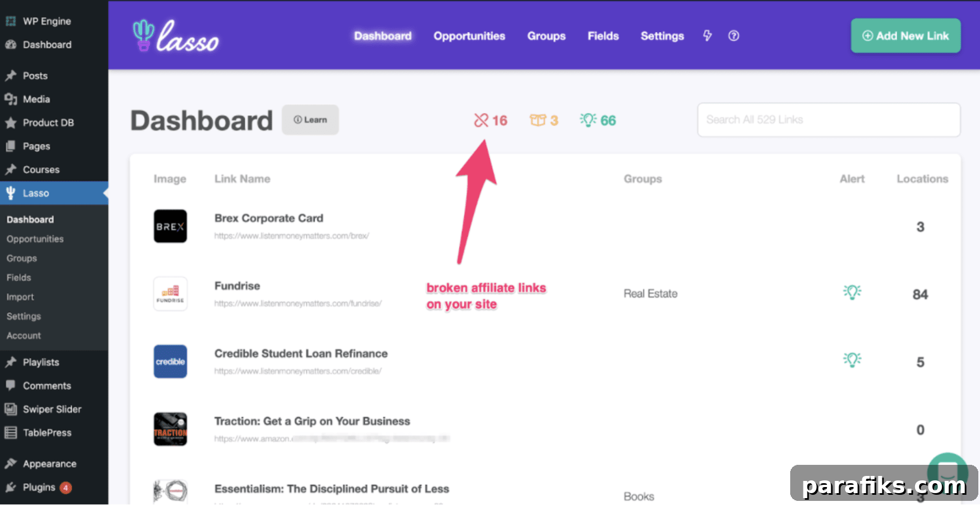980x507 pixels.
Task: Click the Add New Link button
Action: coord(906,36)
